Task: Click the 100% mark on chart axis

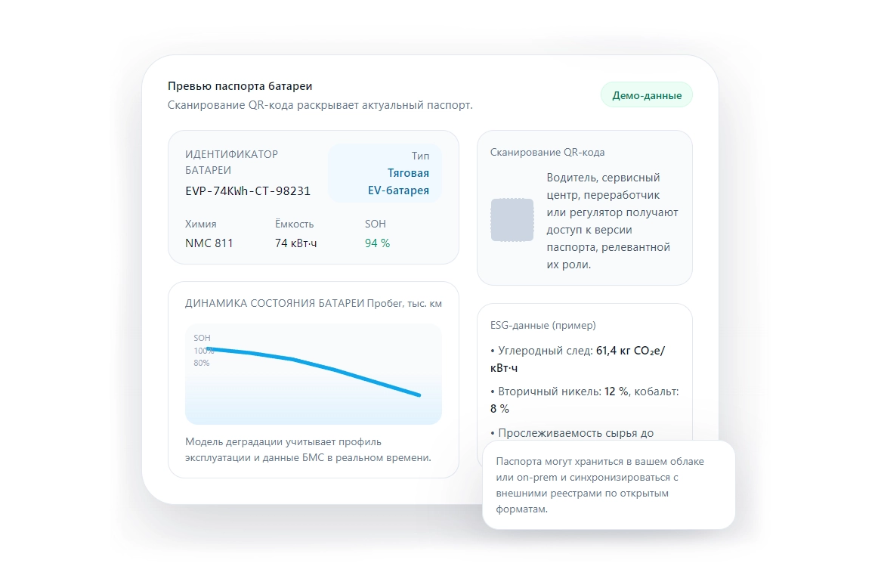Action: [x=203, y=351]
